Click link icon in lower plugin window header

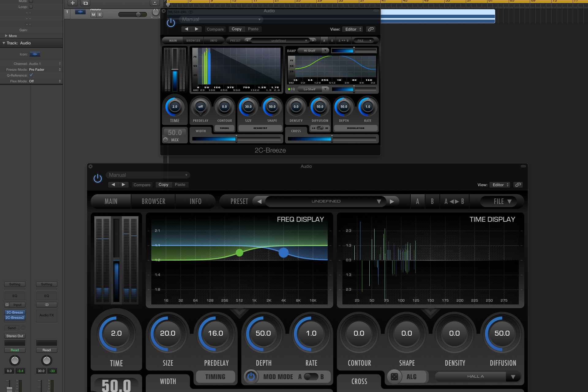point(518,185)
